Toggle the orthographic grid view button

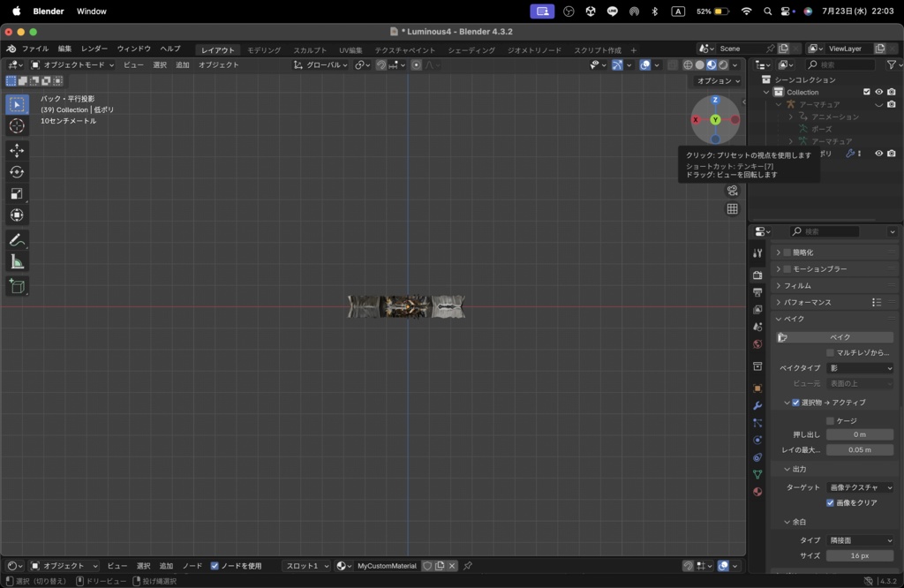(732, 209)
